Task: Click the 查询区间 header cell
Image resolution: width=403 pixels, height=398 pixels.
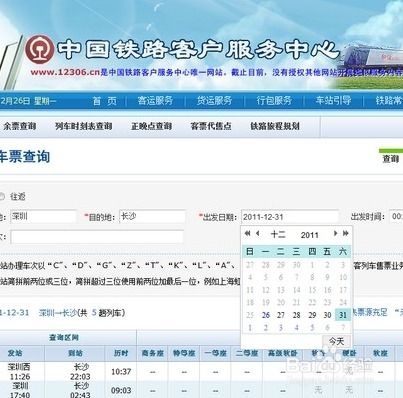Action: click(x=64, y=337)
